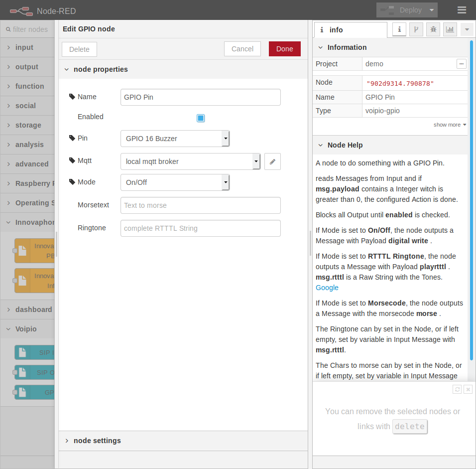Open the main hamburger menu

(x=462, y=10)
